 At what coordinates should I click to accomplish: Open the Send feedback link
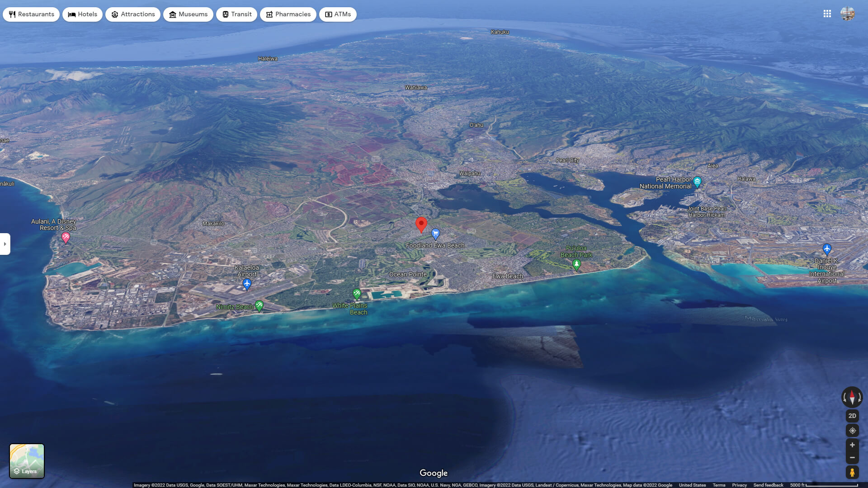(x=768, y=485)
